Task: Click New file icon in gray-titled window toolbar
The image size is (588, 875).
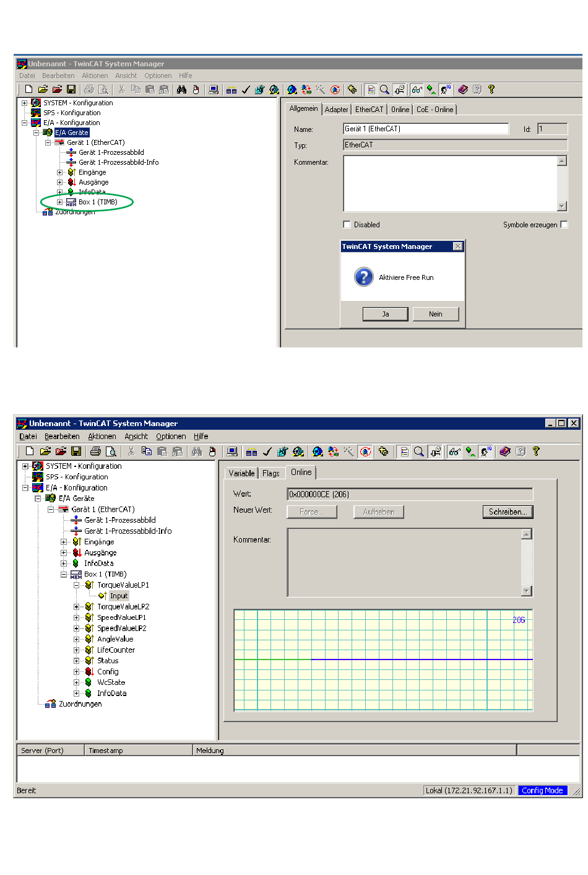Action: (28, 90)
